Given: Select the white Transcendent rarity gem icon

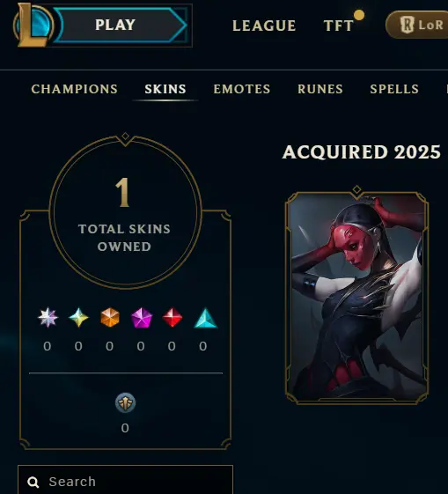Looking at the screenshot, I should pos(48,318).
